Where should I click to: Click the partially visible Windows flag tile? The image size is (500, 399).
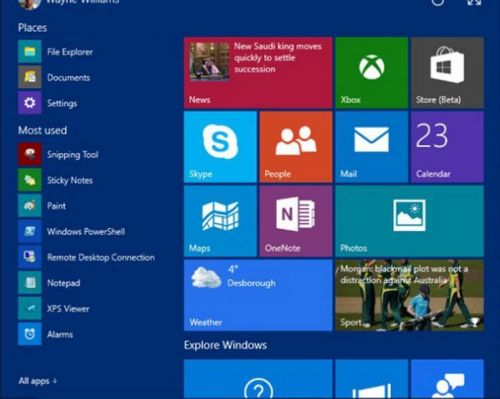372,379
